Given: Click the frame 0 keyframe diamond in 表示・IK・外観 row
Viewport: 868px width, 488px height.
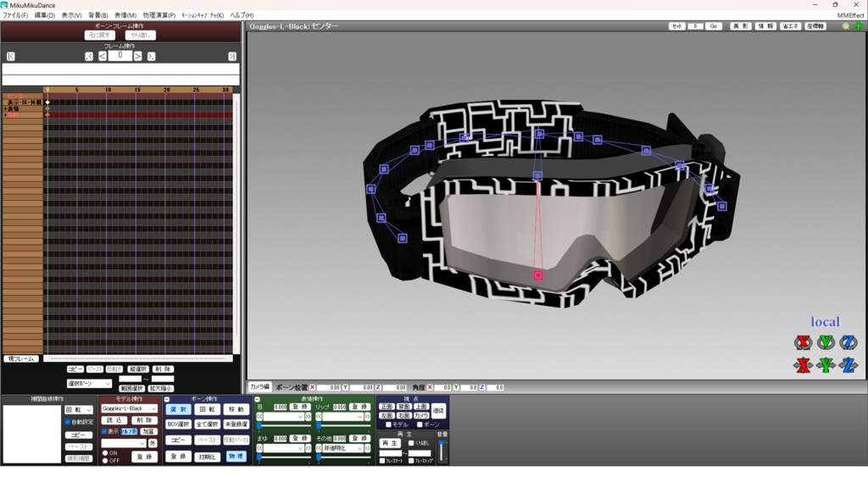Looking at the screenshot, I should [47, 103].
